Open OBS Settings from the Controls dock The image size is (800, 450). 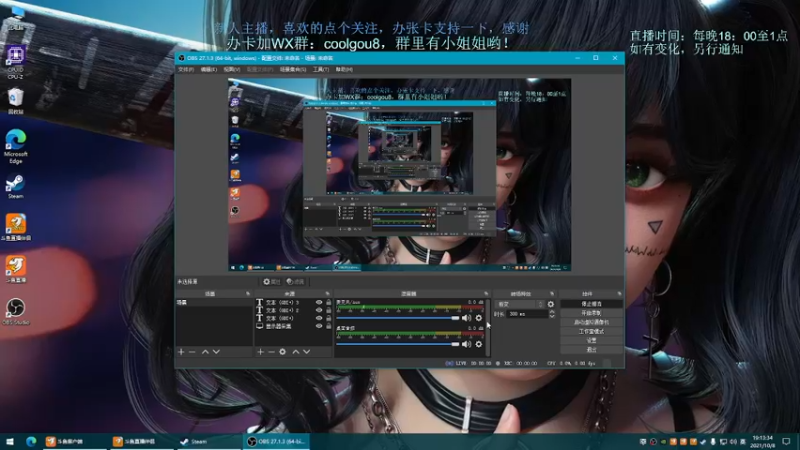coord(591,340)
